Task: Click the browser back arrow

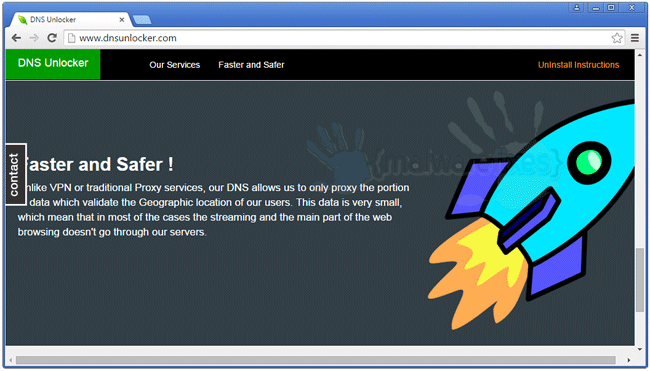Action: point(16,38)
